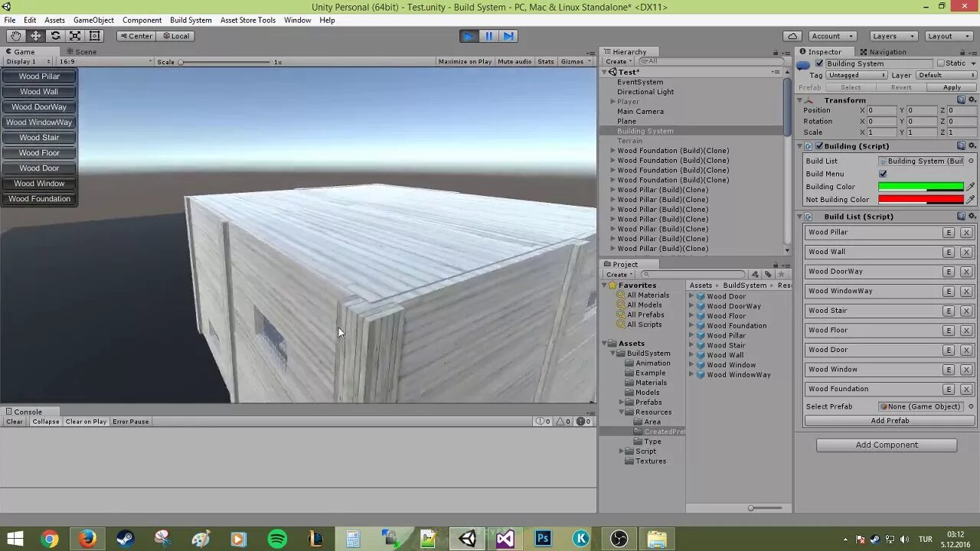Open the Display 1 dropdown
Screen dimensions: 980x551
pos(27,61)
